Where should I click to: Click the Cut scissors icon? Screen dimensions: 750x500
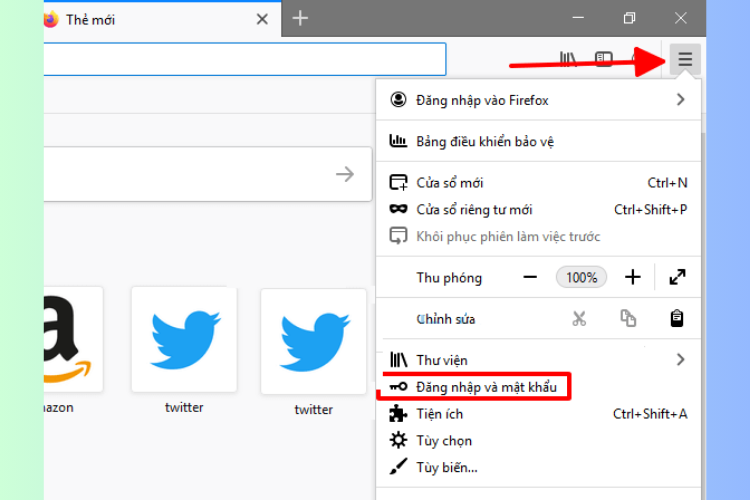click(579, 319)
